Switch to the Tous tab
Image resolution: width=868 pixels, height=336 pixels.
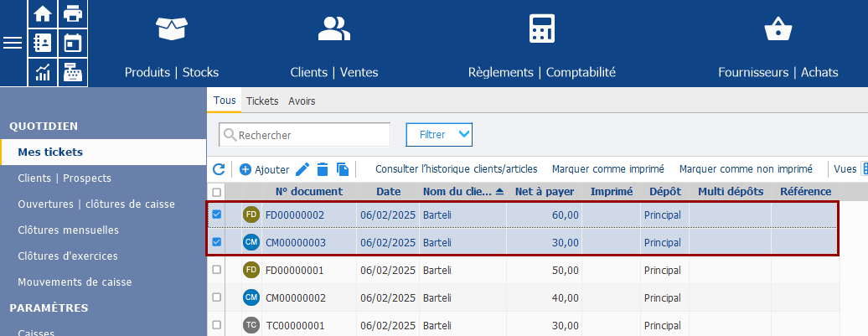225,101
